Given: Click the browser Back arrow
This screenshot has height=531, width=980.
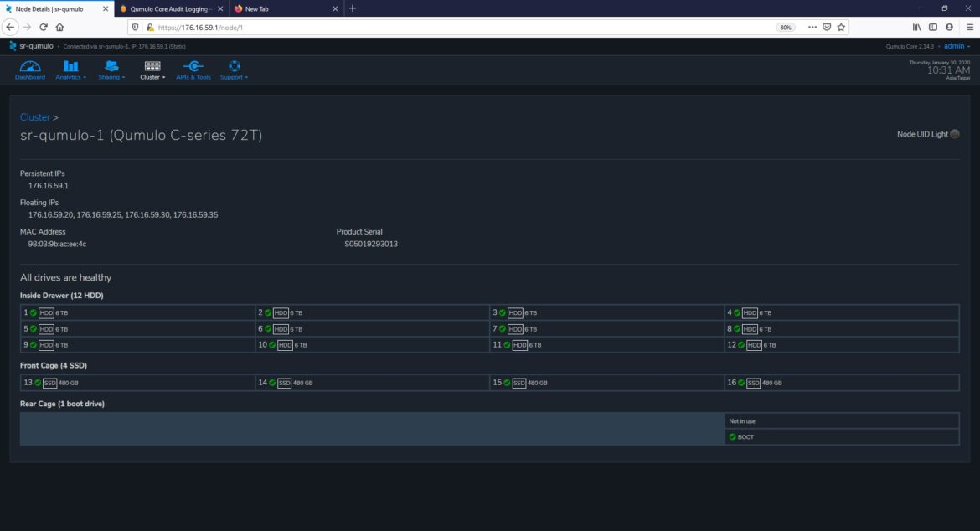Looking at the screenshot, I should 10,27.
